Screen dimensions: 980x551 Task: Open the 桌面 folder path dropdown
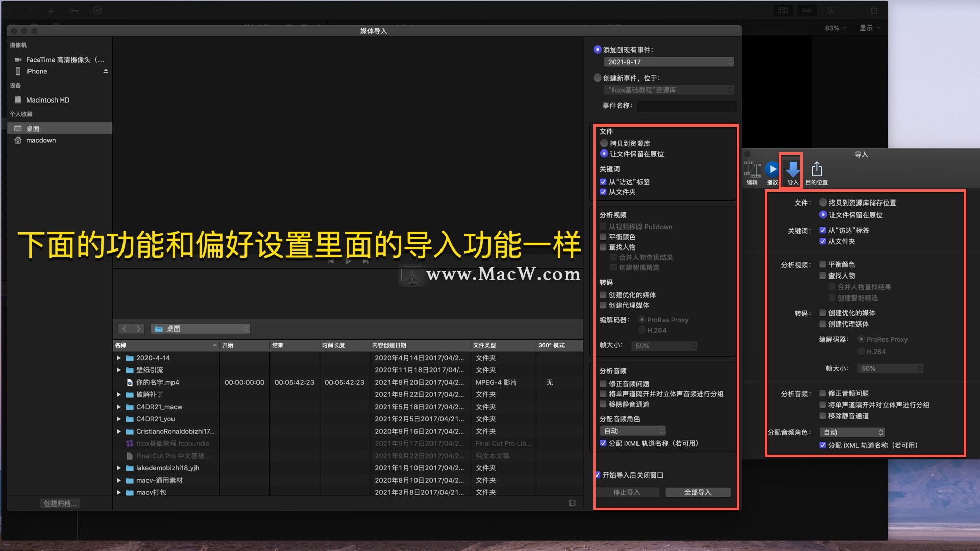200,329
